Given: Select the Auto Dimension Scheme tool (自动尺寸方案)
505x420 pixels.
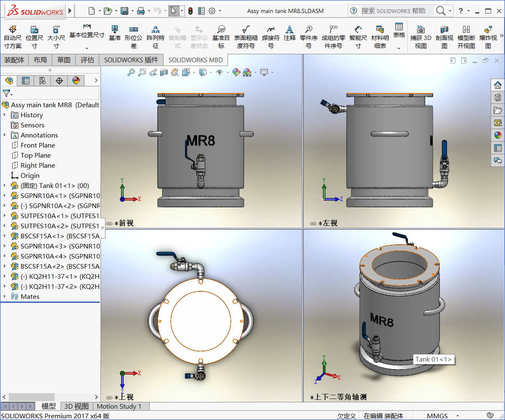Looking at the screenshot, I should pyautogui.click(x=13, y=37).
